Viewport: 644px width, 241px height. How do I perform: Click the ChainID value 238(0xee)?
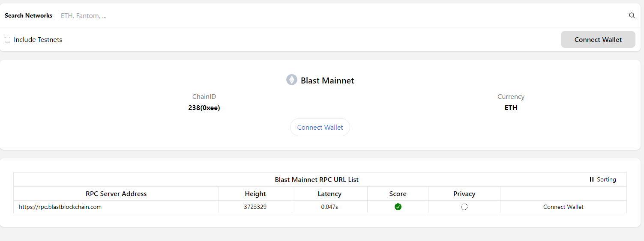point(204,108)
